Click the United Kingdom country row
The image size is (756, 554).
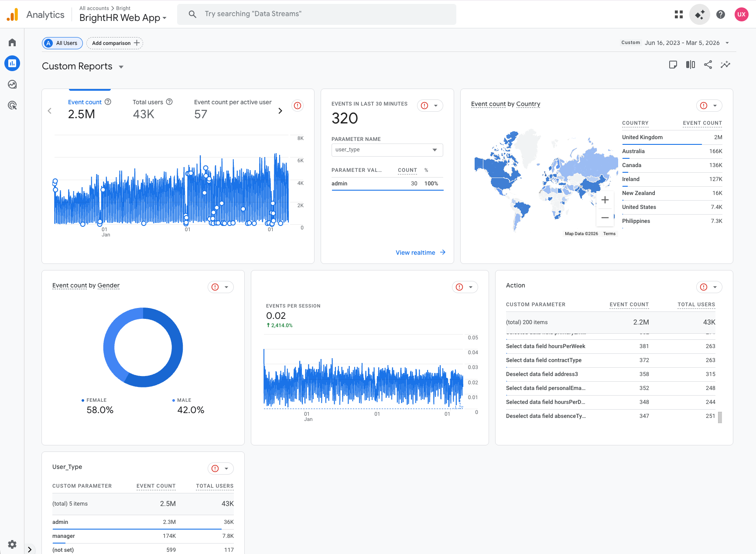pyautogui.click(x=672, y=137)
